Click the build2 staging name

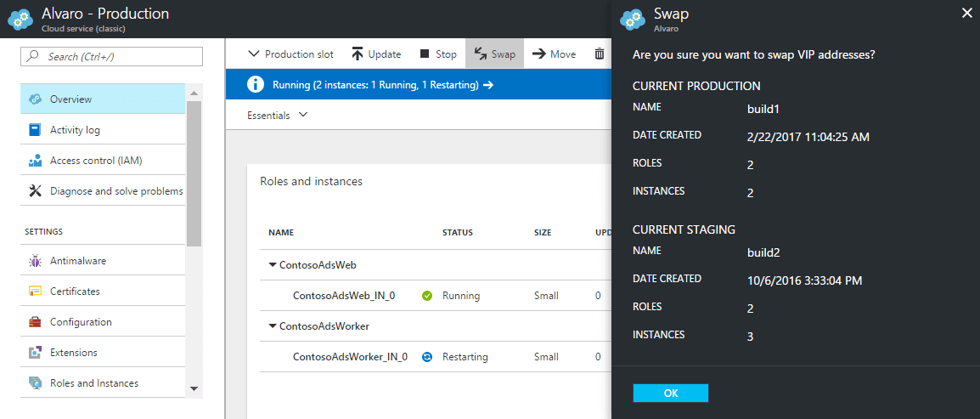(x=763, y=253)
